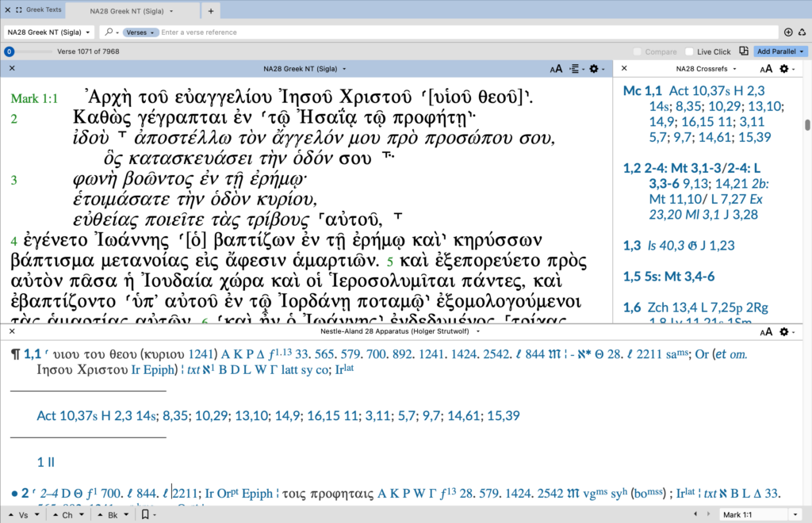Image resolution: width=812 pixels, height=523 pixels.
Task: Click the Mark 1:1 verse reference in text
Action: 34,99
